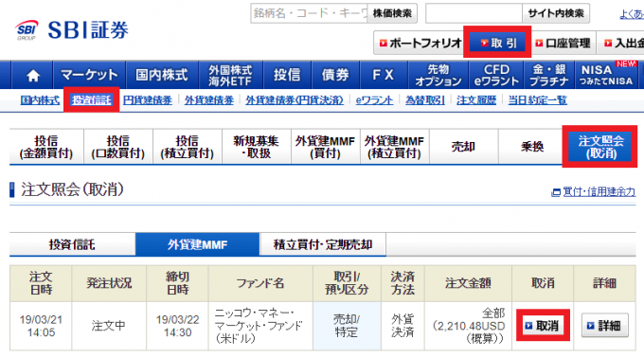Select 金・銀 プラチナ menu item
The width and height of the screenshot is (644, 358).
(549, 75)
